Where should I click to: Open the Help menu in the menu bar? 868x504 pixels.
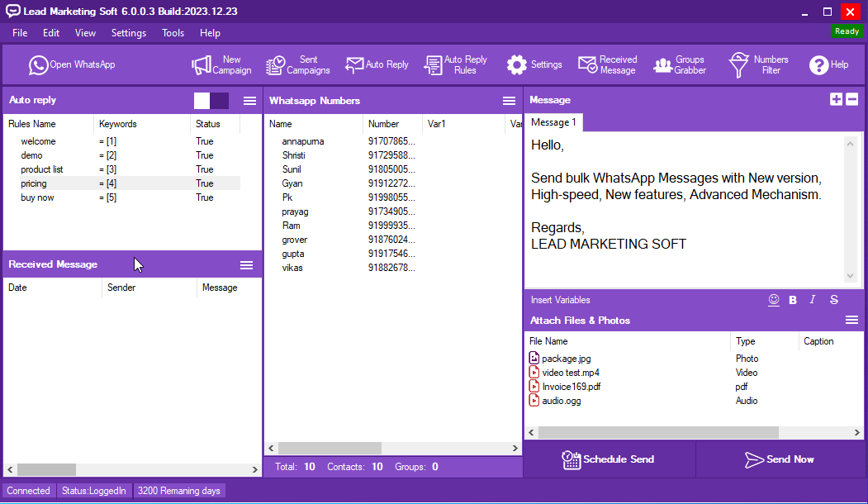tap(210, 33)
